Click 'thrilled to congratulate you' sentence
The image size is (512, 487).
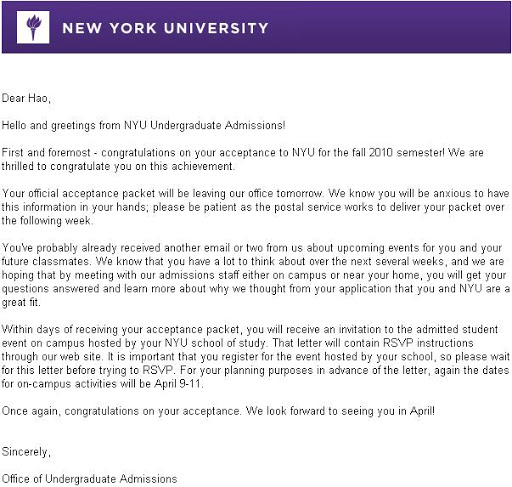(x=65, y=166)
